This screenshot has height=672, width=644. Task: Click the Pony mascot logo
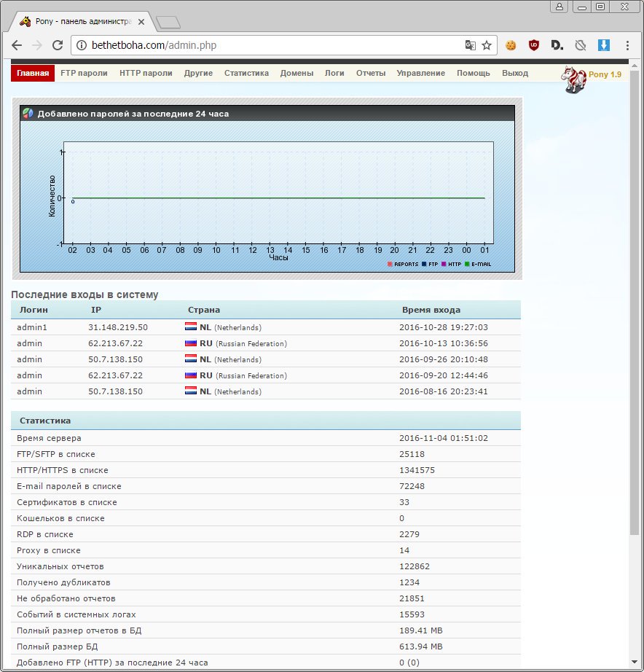click(574, 79)
